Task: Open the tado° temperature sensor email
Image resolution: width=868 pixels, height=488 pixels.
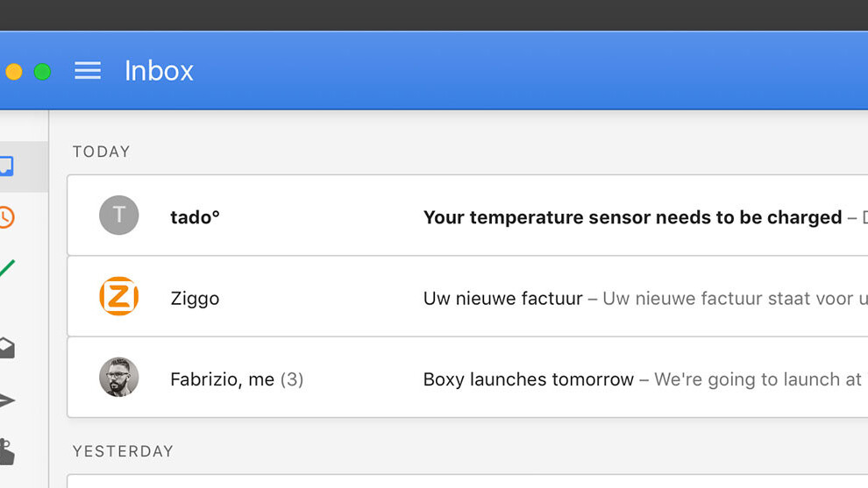Action: (x=631, y=217)
